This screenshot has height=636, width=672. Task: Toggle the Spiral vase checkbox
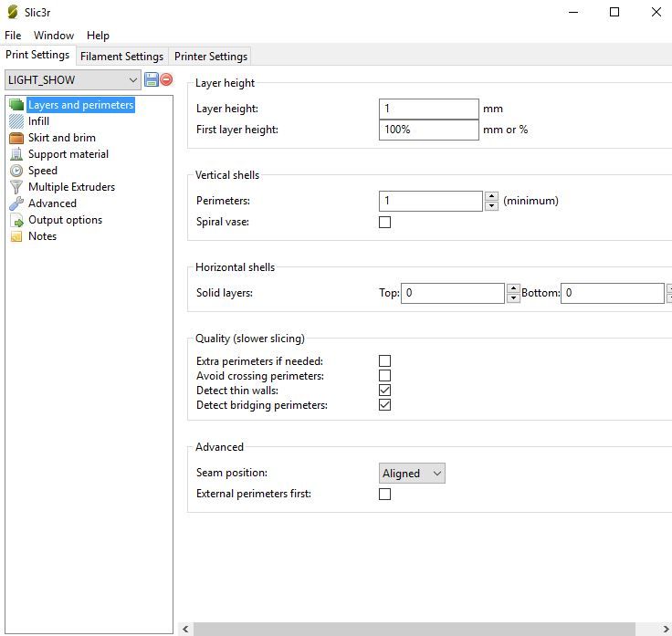[385, 223]
